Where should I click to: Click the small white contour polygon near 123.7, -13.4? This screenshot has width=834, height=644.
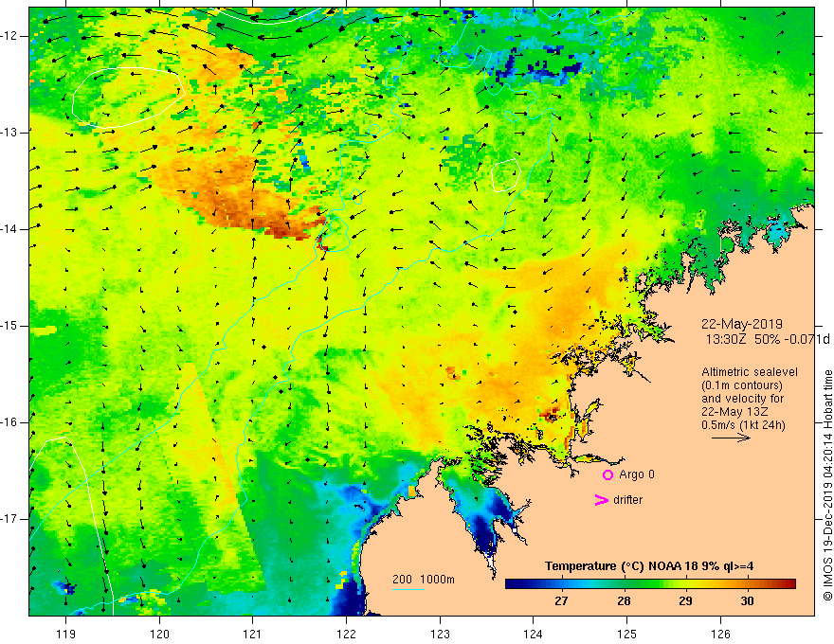coord(505,175)
